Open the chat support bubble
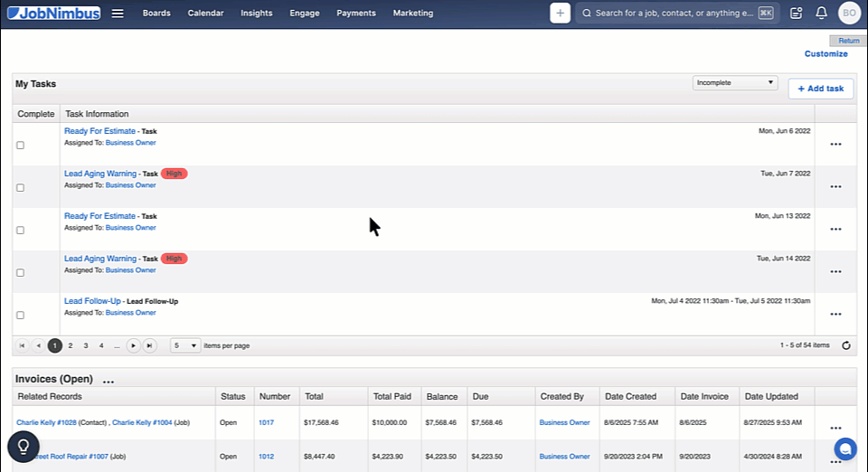 [x=845, y=449]
